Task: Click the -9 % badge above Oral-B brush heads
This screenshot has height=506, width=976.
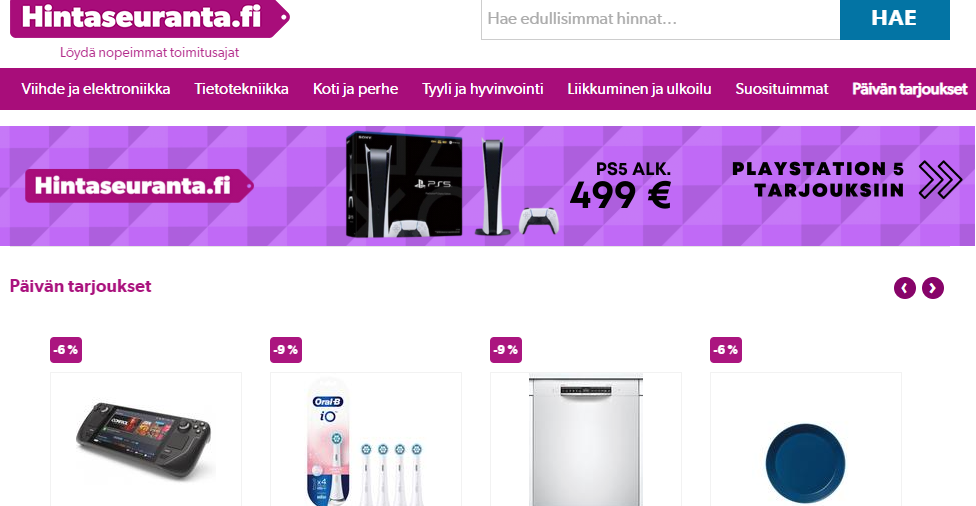Action: 286,350
